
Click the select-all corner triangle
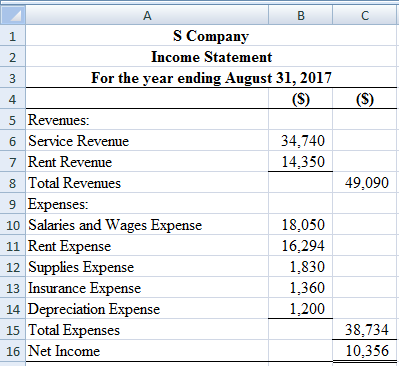pyautogui.click(x=13, y=15)
